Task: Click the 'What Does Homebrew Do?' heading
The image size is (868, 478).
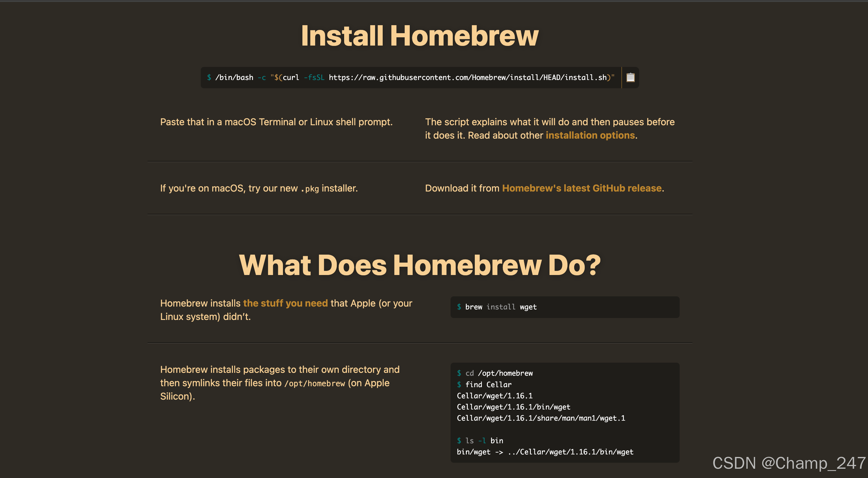Action: click(420, 265)
